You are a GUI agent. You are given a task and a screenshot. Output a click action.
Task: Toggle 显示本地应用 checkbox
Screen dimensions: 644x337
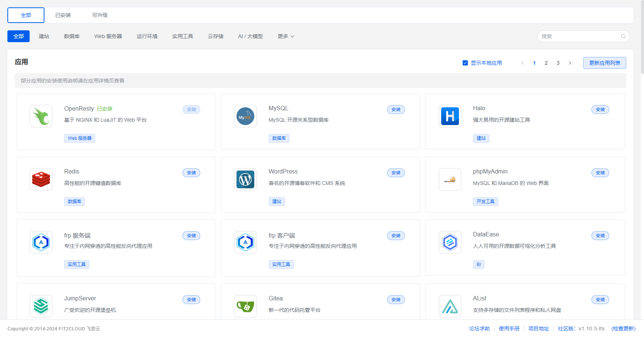coord(465,63)
